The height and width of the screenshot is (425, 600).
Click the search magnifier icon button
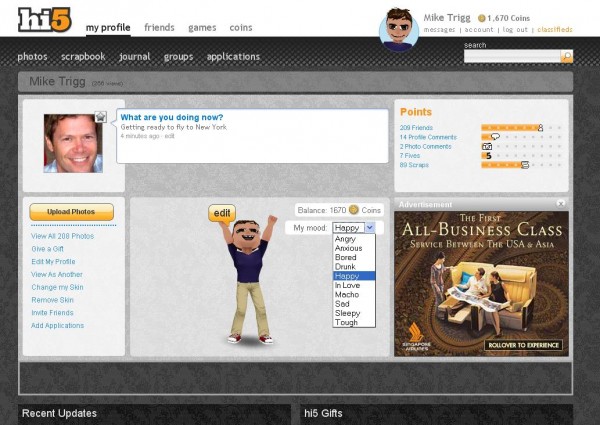tap(567, 57)
